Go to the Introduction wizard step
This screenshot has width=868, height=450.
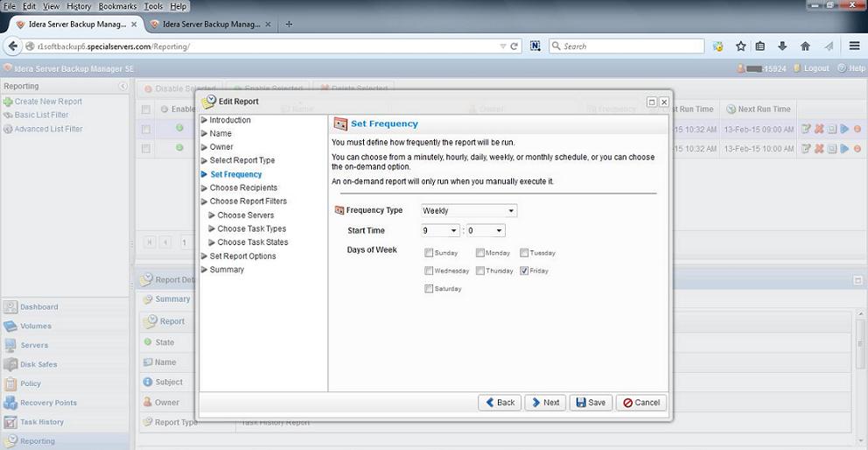[230, 120]
